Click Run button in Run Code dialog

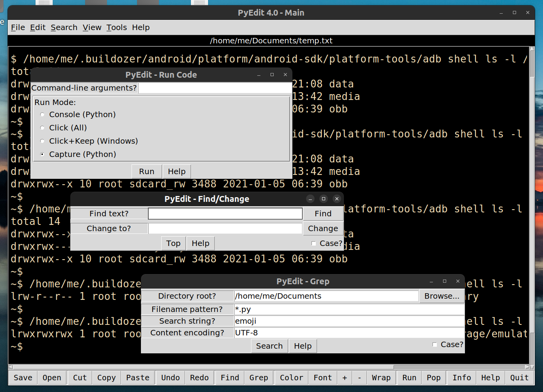click(147, 171)
